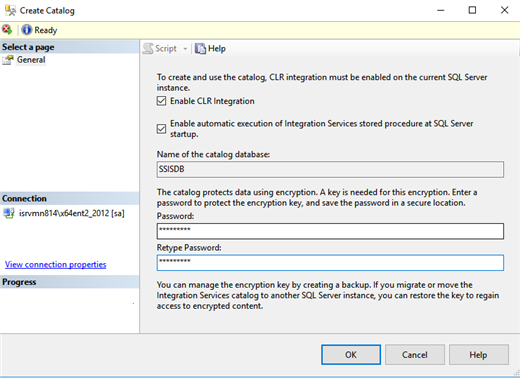
Task: Click the red error status icon
Action: 7,30
